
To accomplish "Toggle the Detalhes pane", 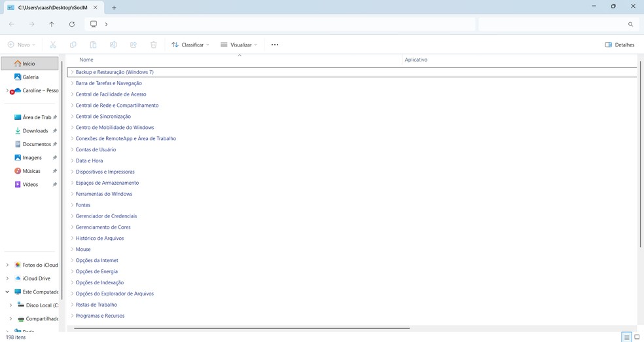I will coord(619,45).
